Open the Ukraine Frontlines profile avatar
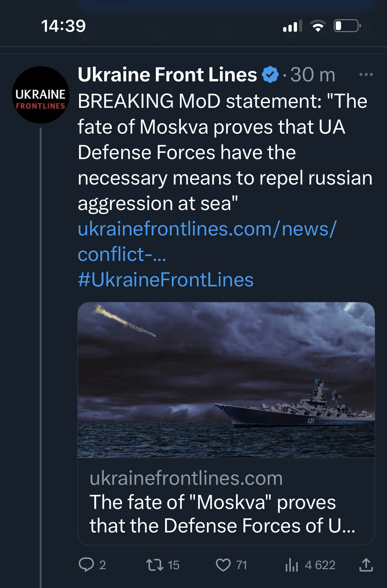 (41, 95)
